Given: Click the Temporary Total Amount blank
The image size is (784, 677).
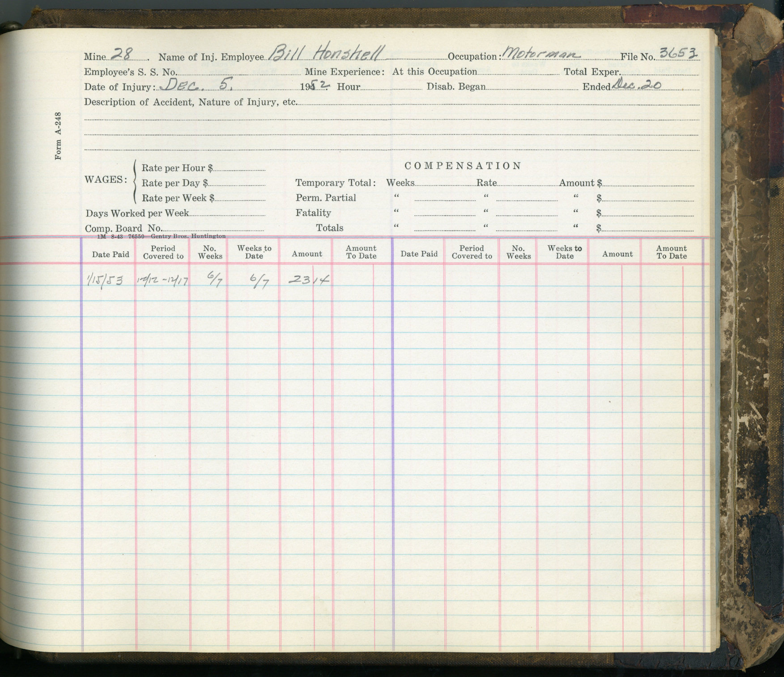Looking at the screenshot, I should click(648, 183).
